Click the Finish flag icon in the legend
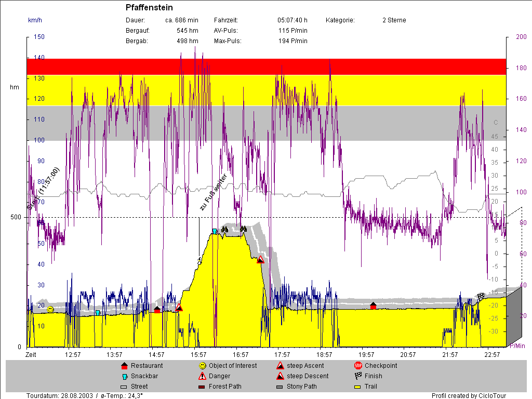 [358, 376]
